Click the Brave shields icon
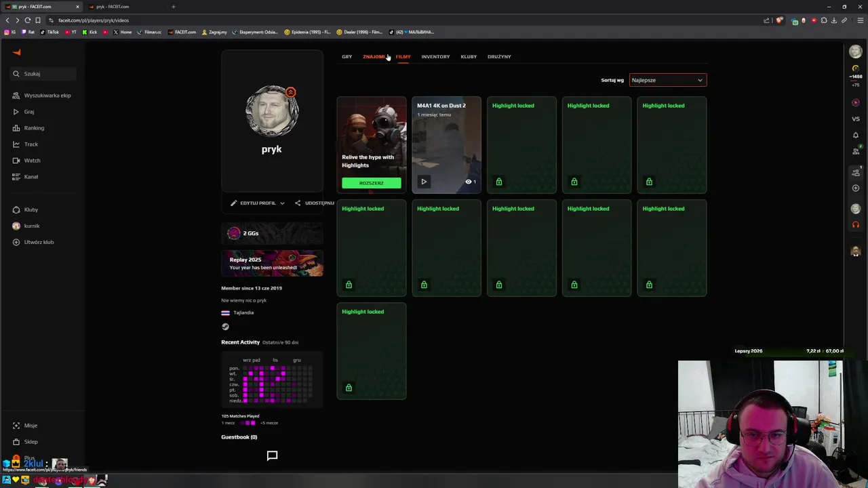The height and width of the screenshot is (488, 868). (x=780, y=20)
